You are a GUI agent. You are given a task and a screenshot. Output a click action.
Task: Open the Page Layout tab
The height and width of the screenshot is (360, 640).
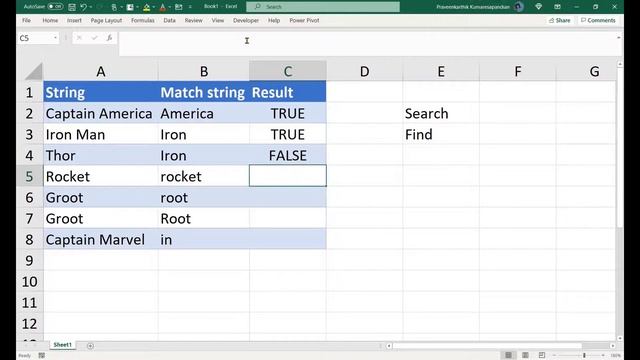(x=106, y=20)
